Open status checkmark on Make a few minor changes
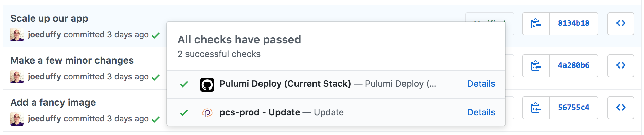Viewport: 644px width, 135px height. 156,77
